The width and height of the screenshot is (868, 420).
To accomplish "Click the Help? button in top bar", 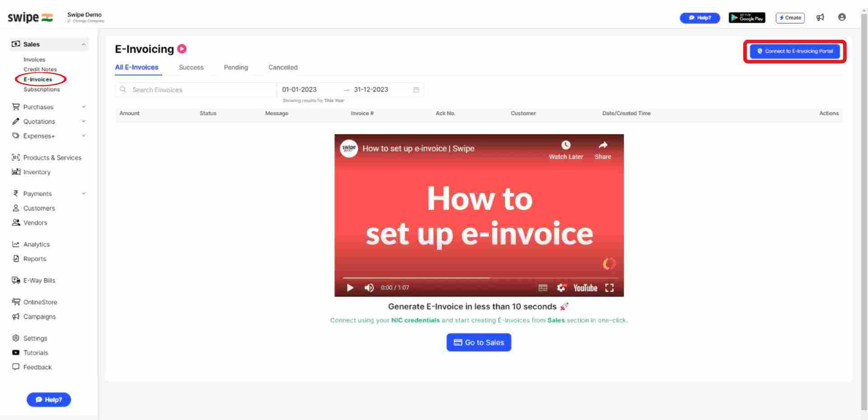I will point(700,18).
